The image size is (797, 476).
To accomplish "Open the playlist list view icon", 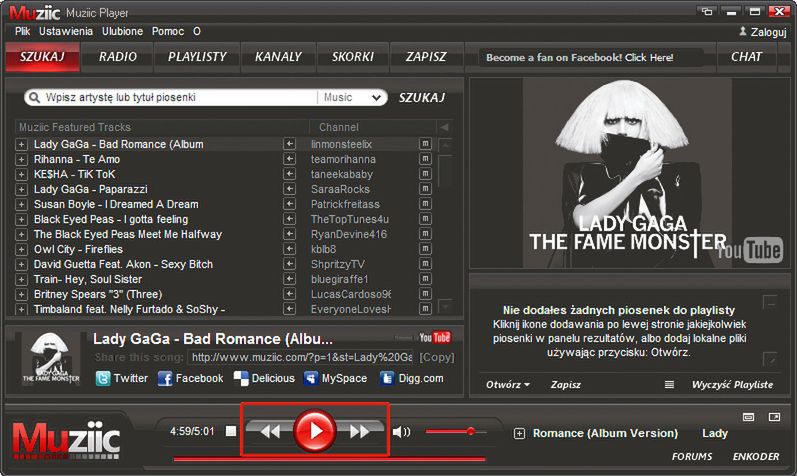I will (669, 385).
